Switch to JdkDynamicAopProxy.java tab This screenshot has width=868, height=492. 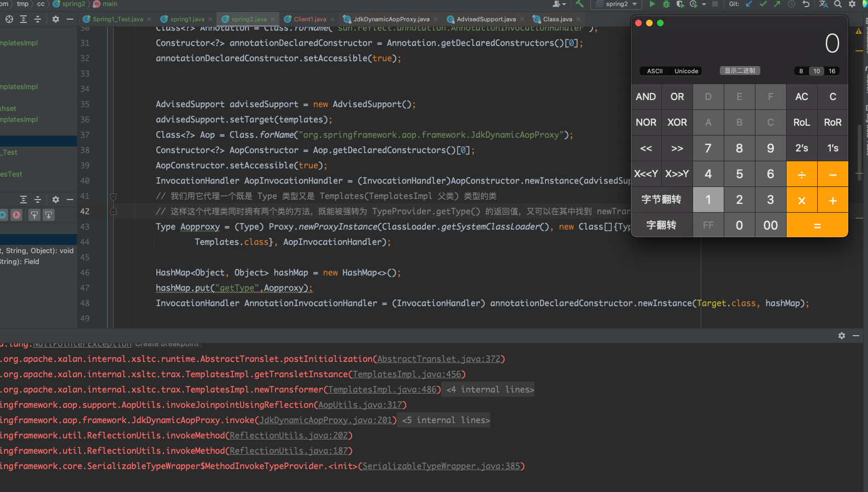point(391,19)
